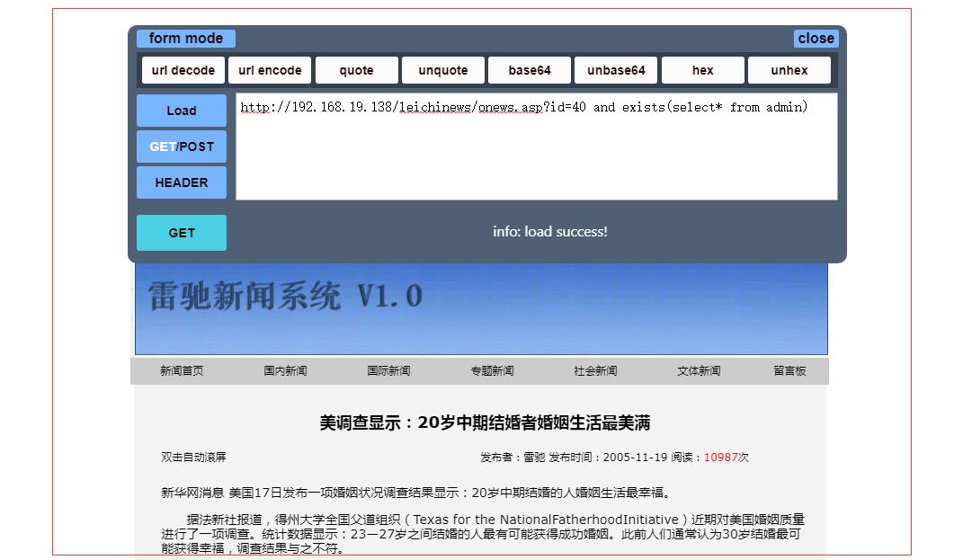Click the 双击自动滚屏 text
This screenshot has width=954, height=560.
[x=193, y=458]
